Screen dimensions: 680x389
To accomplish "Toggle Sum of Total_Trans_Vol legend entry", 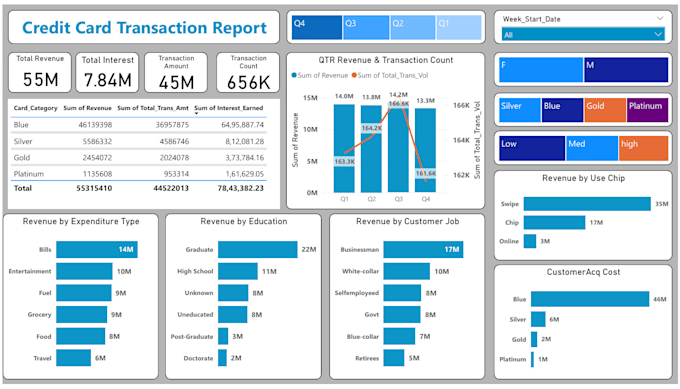I will pyautogui.click(x=390, y=75).
